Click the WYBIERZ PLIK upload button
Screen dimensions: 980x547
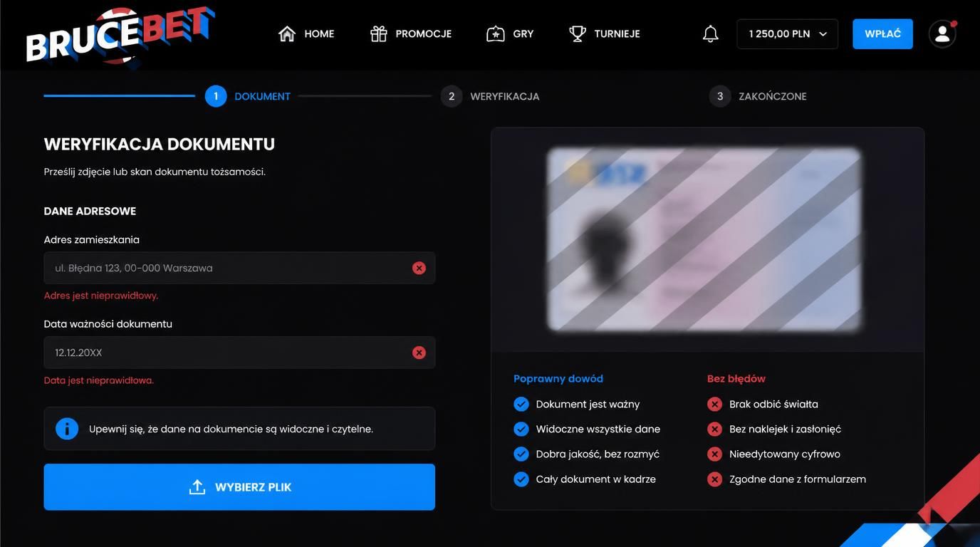coord(239,487)
